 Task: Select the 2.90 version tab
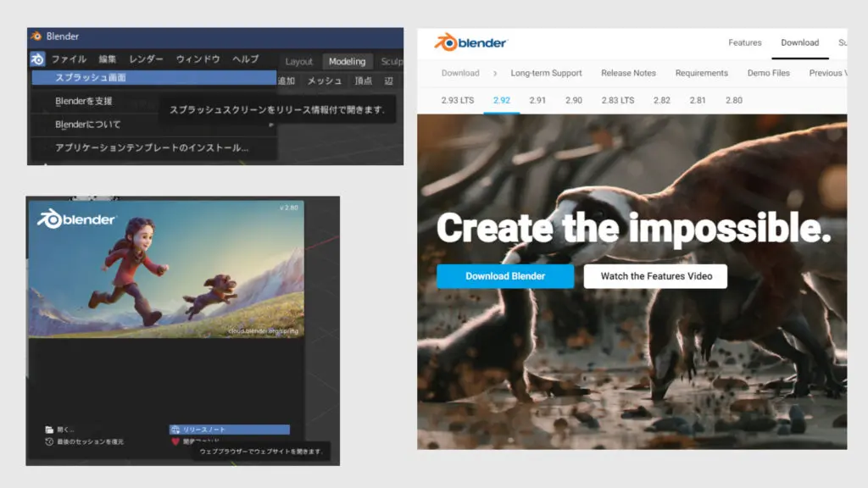click(x=574, y=100)
